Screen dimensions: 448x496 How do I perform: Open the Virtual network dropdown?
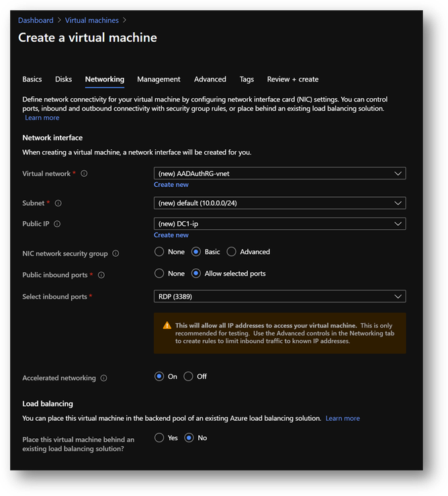[279, 173]
